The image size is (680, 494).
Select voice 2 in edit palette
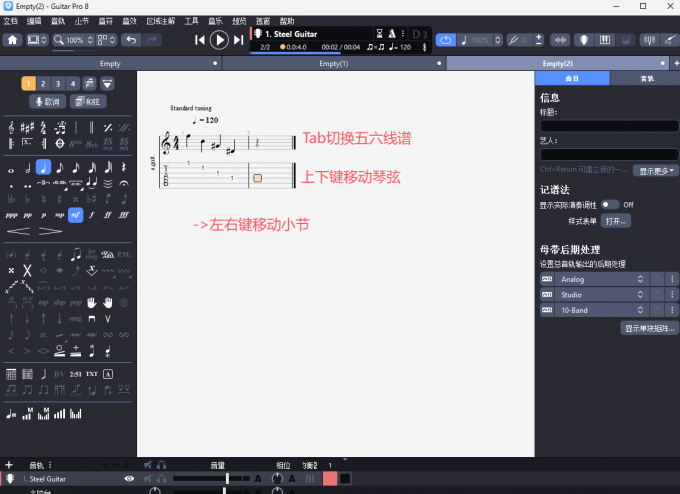tap(43, 83)
